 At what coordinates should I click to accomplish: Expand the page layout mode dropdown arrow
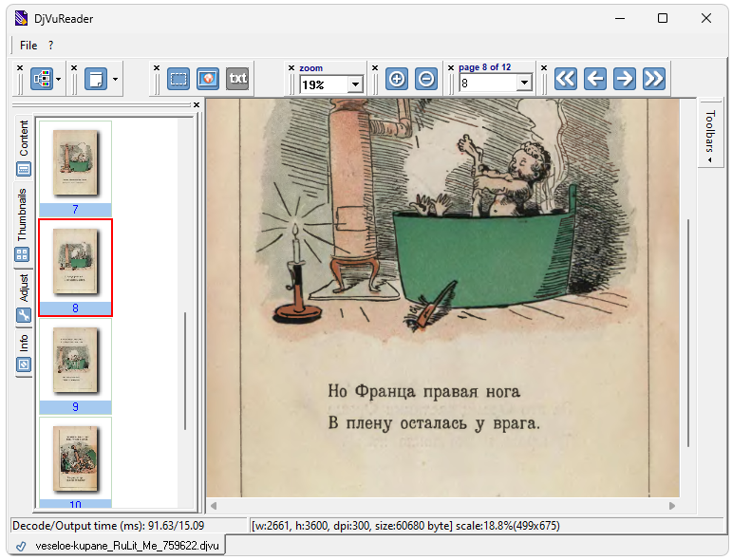click(115, 79)
